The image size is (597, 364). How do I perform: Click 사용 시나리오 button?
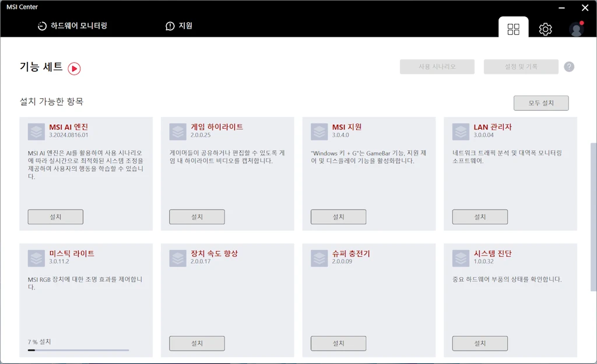click(x=437, y=66)
